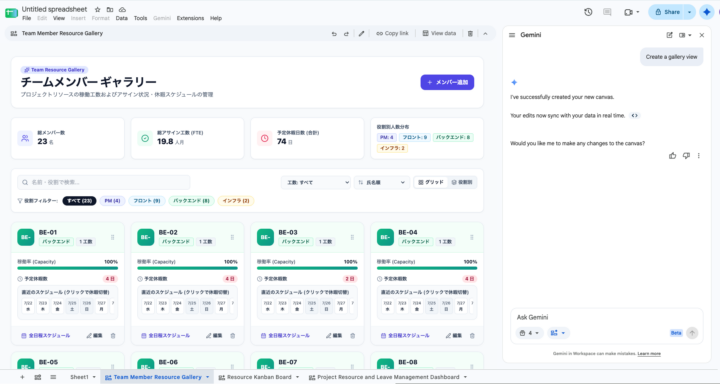This screenshot has width=720, height=384.
Task: Open Resource Kanban Board tab menu arrow
Action: (x=297, y=377)
